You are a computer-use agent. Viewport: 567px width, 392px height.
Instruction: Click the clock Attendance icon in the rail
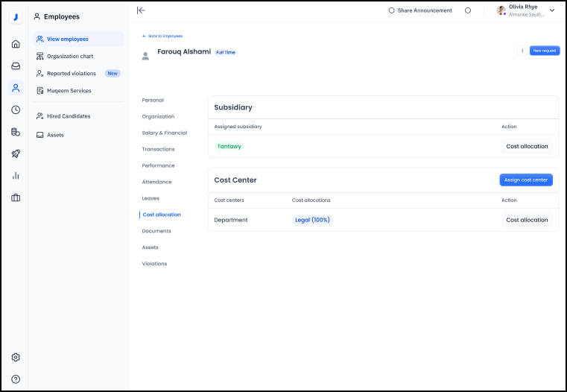[x=16, y=110]
